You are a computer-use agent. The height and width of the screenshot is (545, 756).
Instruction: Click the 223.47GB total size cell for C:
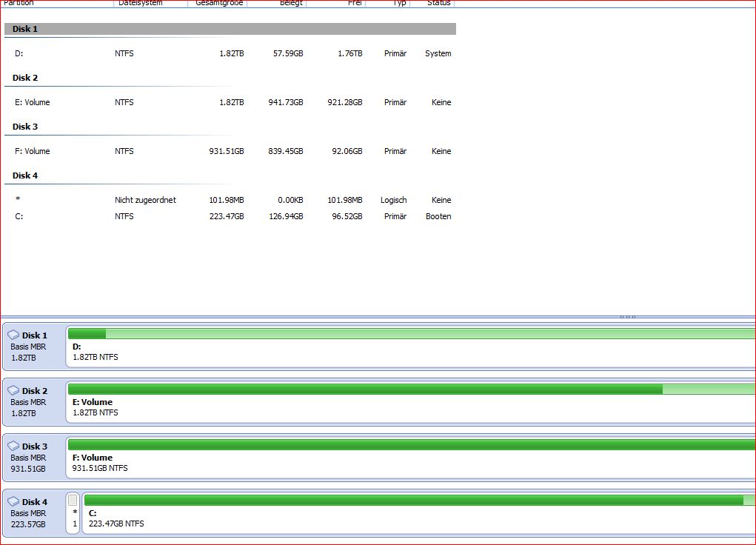226,216
